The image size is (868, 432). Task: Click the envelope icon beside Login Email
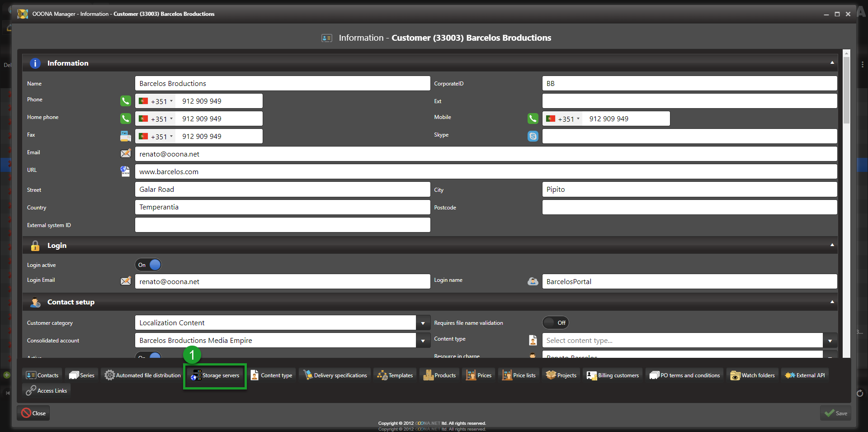125,281
